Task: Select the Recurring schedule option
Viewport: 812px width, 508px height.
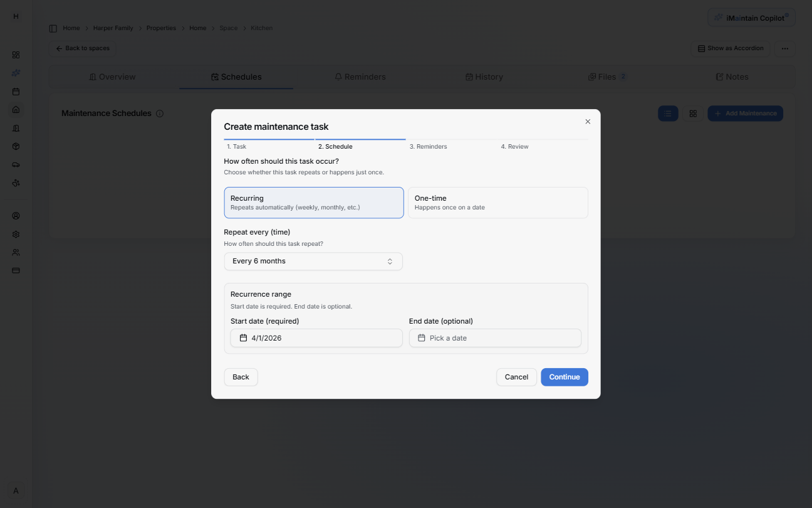Action: pos(313,202)
